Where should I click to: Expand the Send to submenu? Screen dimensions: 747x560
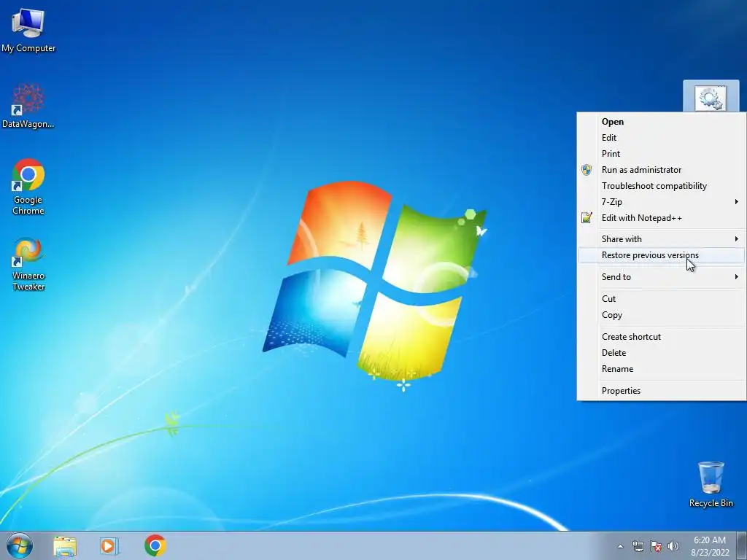point(662,277)
